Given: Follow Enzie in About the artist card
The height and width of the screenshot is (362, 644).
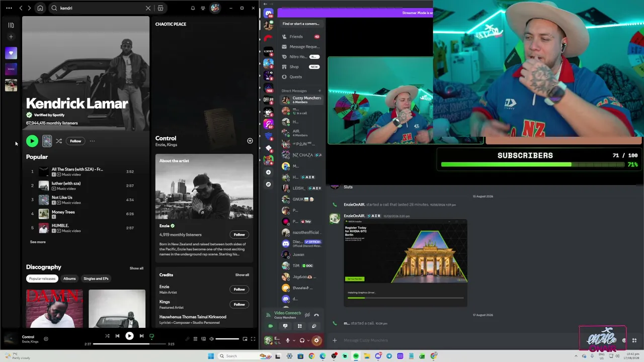Looking at the screenshot, I should [239, 234].
